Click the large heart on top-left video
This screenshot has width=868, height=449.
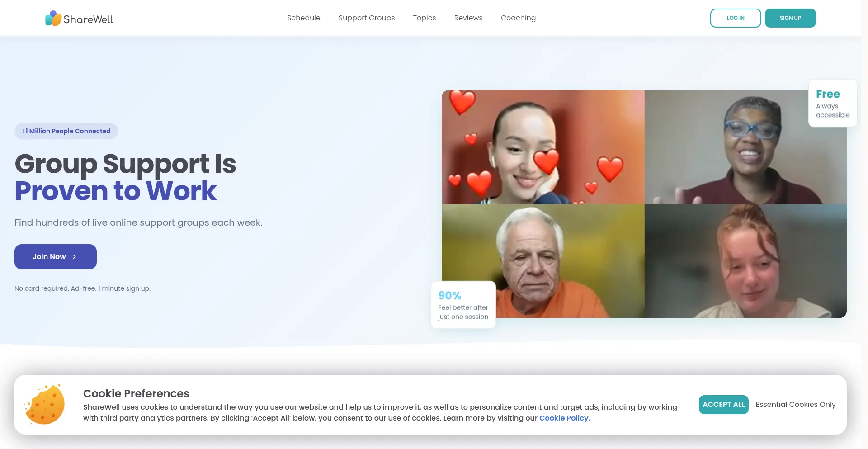462,102
